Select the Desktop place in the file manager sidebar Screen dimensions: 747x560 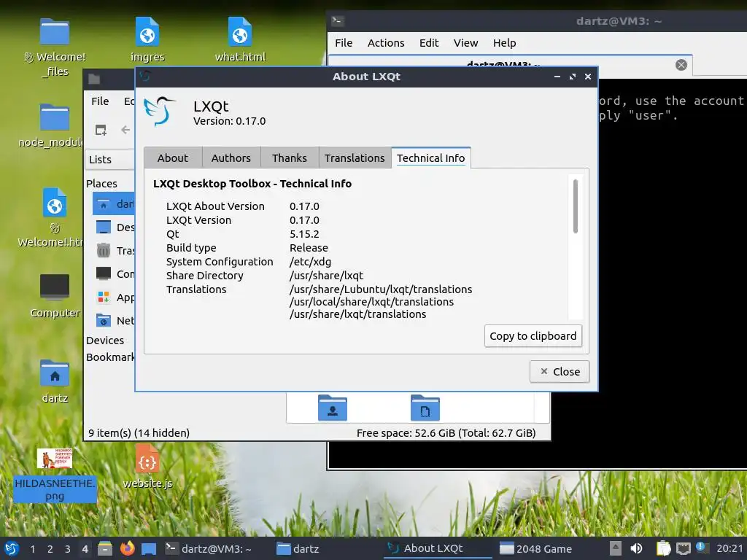(x=115, y=227)
